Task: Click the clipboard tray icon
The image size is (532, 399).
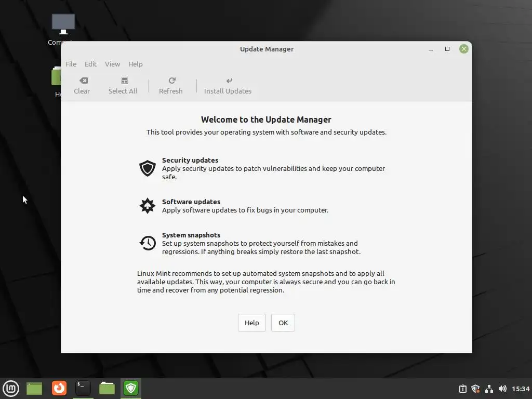Action: (462, 389)
